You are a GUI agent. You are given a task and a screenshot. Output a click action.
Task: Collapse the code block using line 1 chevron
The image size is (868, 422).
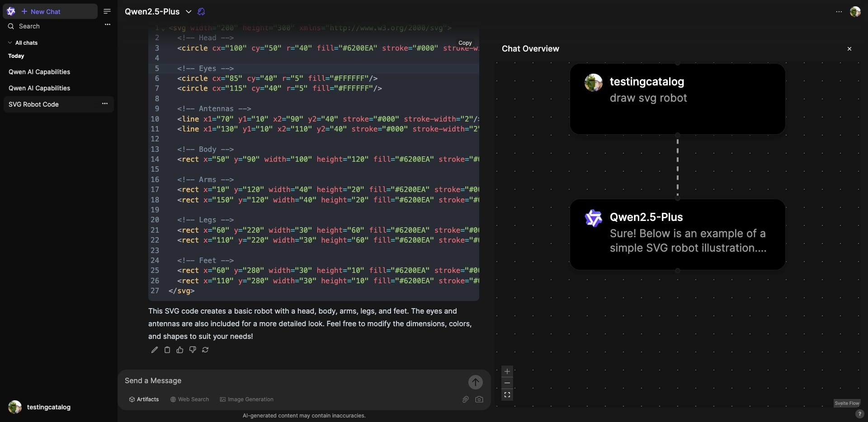coord(163,29)
